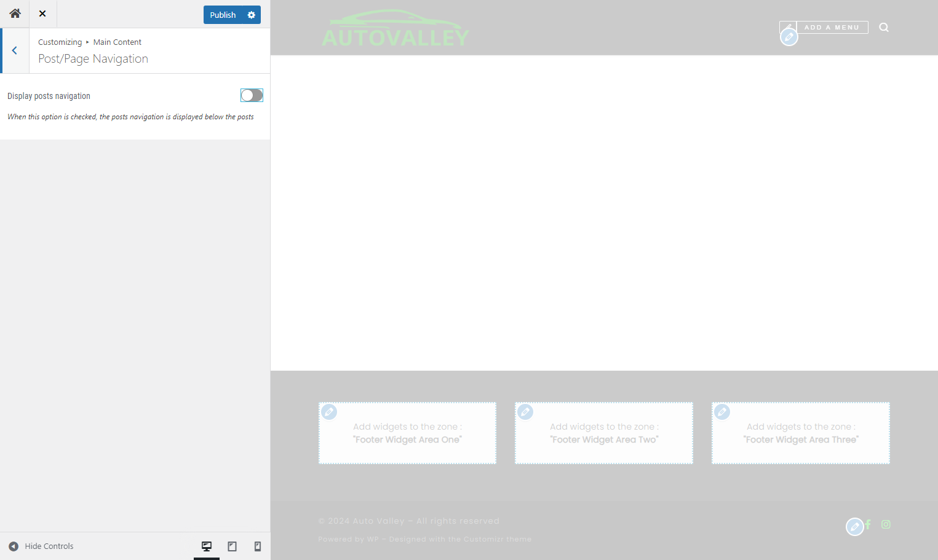Edit Footer Widget Area Two pencil shortcut

click(x=525, y=412)
